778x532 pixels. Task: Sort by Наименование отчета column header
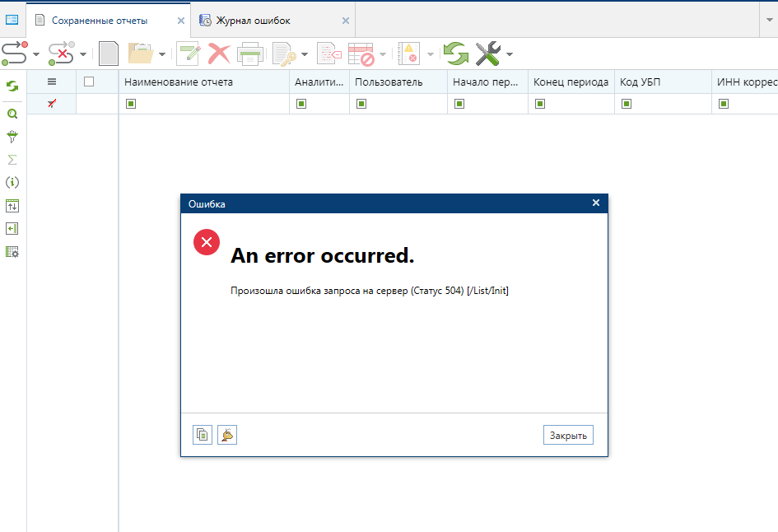click(x=204, y=82)
